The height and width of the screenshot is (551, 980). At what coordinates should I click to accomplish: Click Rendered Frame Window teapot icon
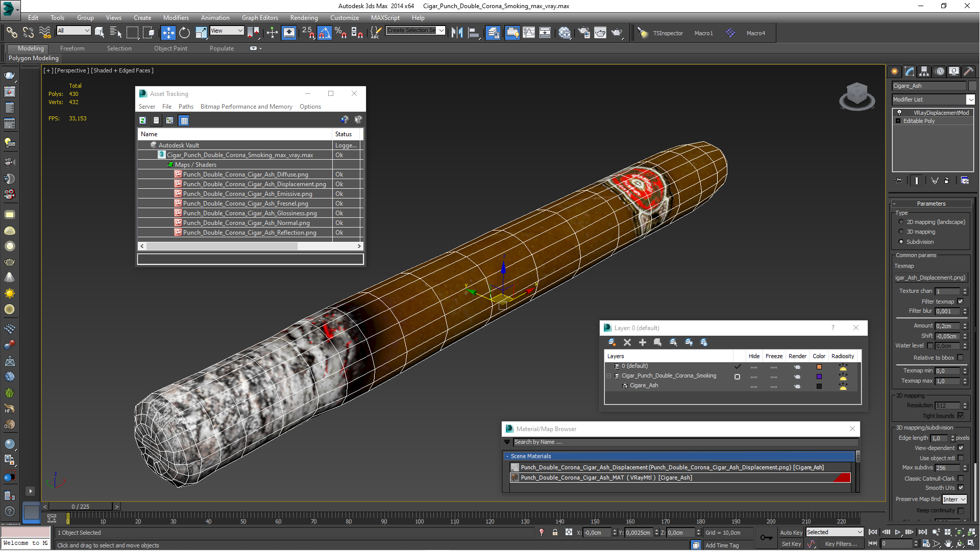[600, 33]
